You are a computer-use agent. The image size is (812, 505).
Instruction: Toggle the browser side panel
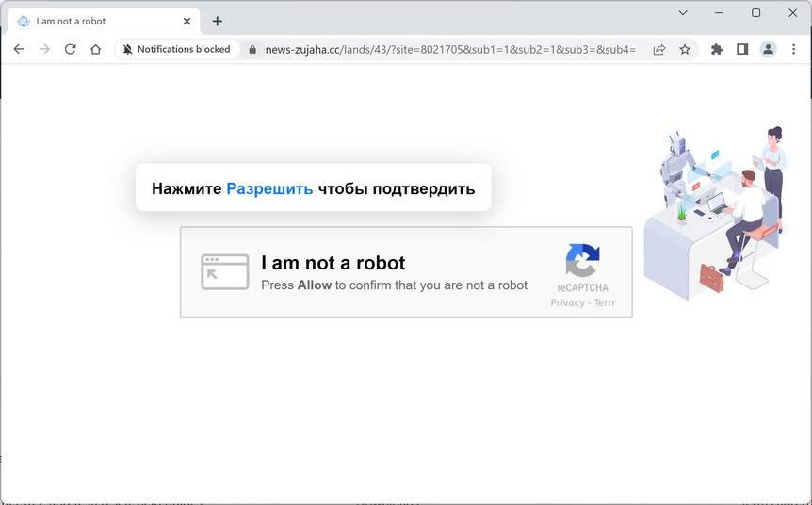(x=742, y=49)
